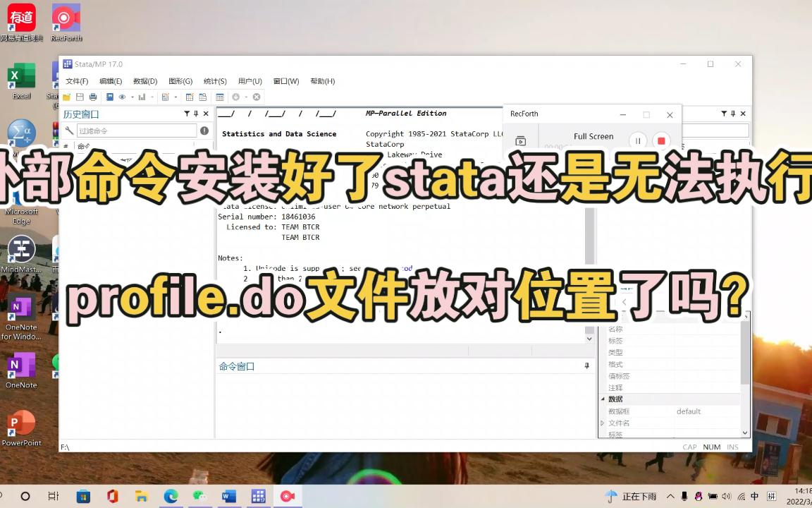
Task: Save data using the toolbar Save icon
Action: coord(80,97)
